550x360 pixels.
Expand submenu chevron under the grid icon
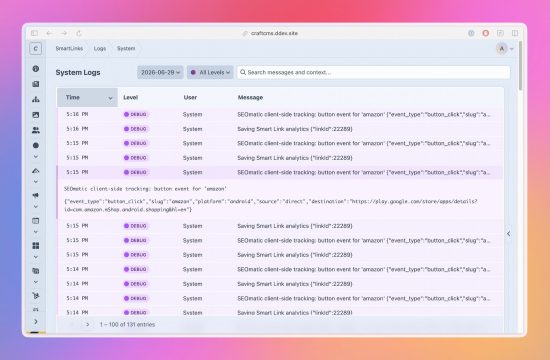pos(36,257)
